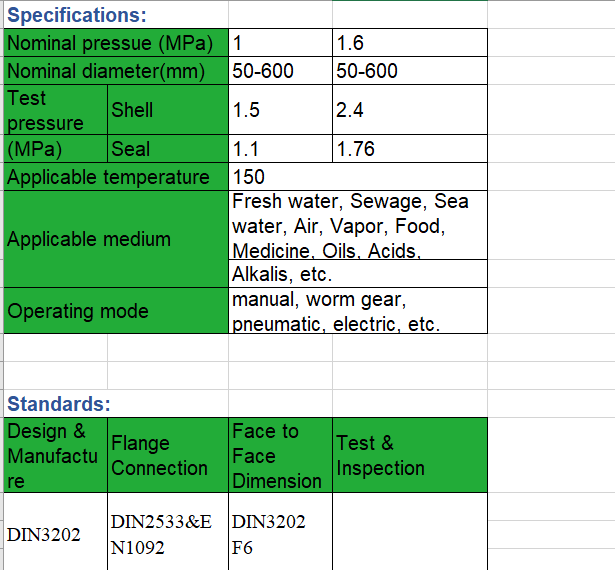This screenshot has height=570, width=615.
Task: Click the 'Test pressure' label cell
Action: pyautogui.click(x=56, y=110)
